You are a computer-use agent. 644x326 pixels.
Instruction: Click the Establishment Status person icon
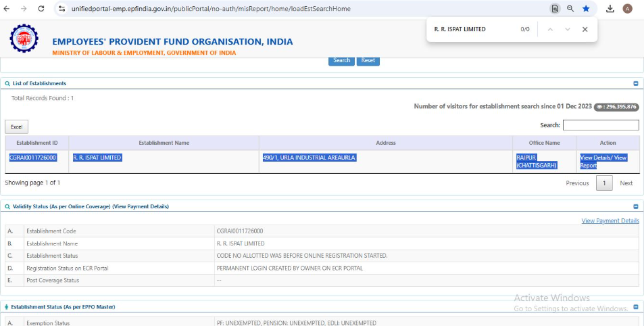click(x=7, y=307)
